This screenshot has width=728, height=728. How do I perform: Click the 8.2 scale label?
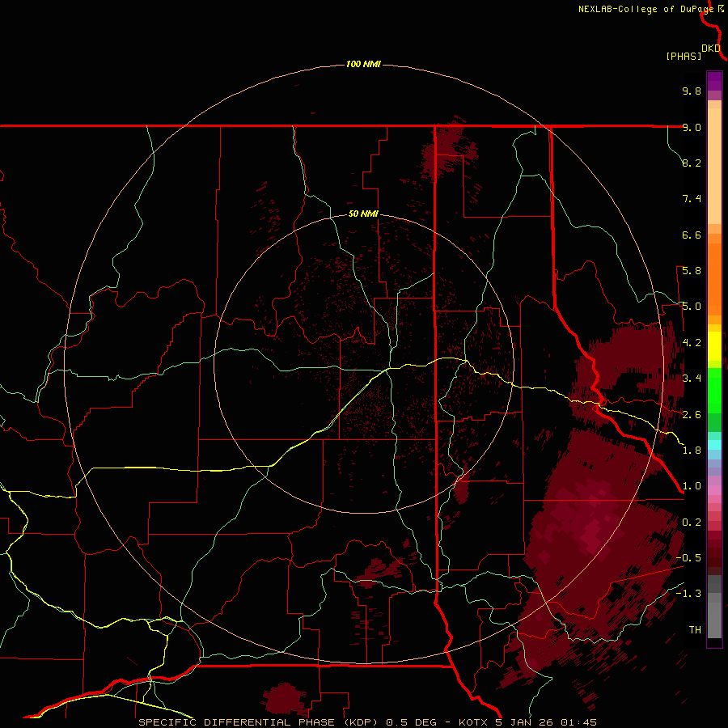tap(692, 163)
